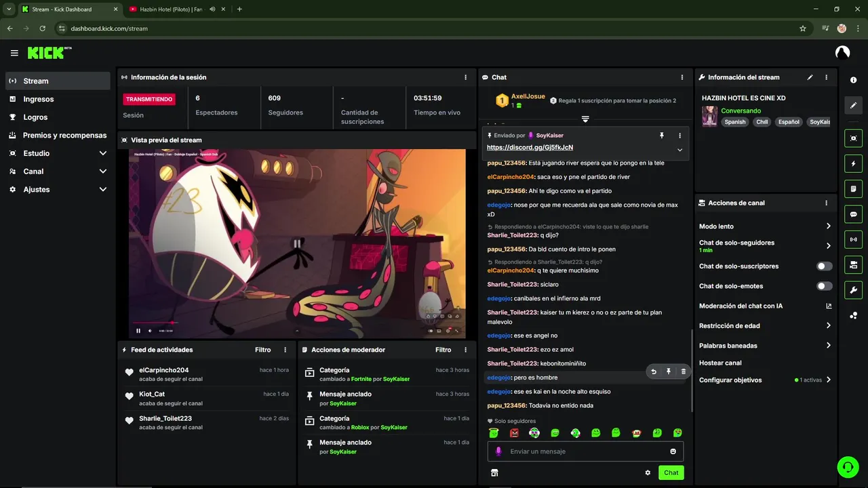Open the Kick hamburger menu
868x488 pixels.
click(x=14, y=53)
